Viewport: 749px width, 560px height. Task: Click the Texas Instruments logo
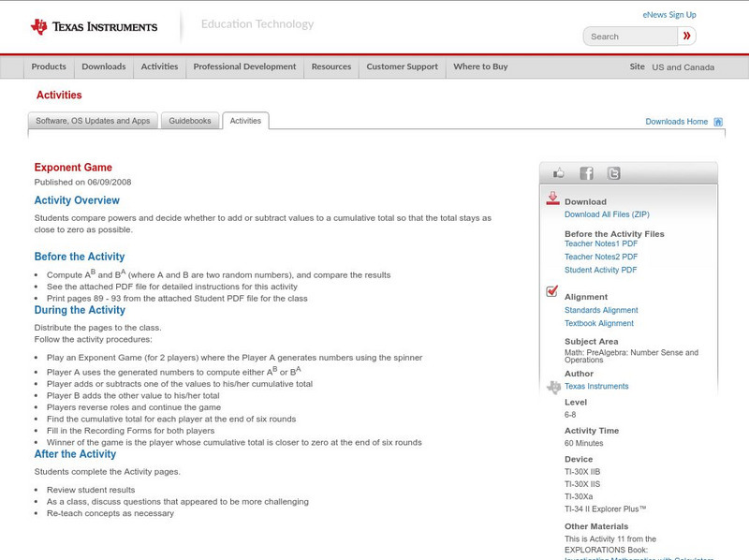[94, 27]
